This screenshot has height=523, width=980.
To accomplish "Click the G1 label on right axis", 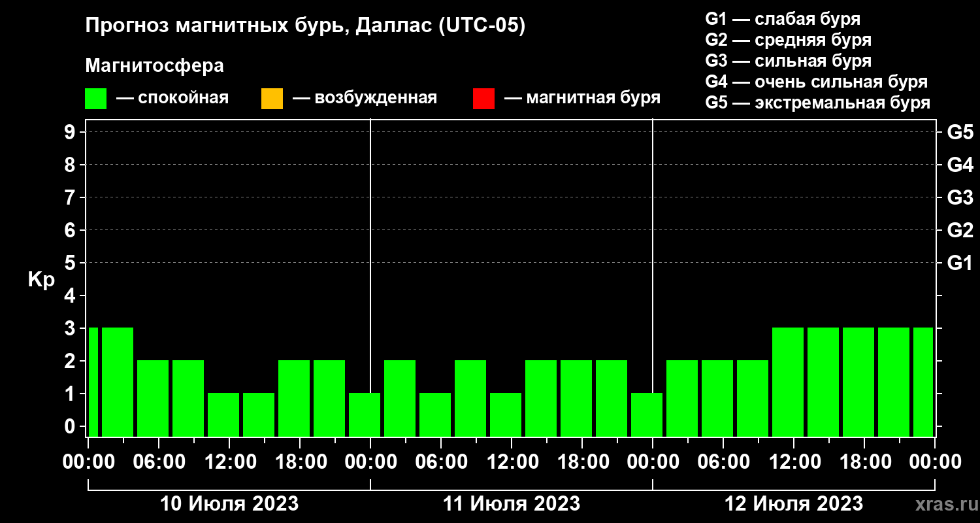I will (960, 263).
